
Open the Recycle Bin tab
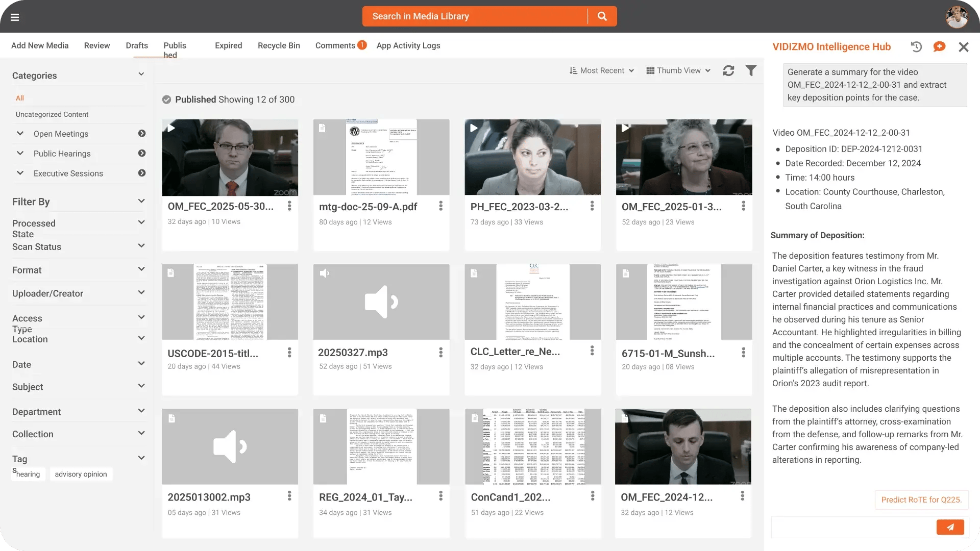coord(279,45)
